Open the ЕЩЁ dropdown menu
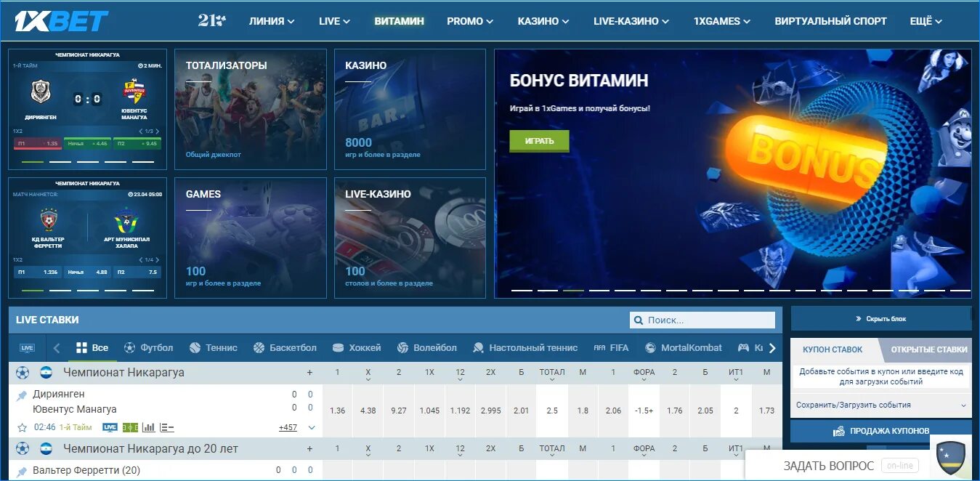The image size is (980, 481). click(x=926, y=21)
